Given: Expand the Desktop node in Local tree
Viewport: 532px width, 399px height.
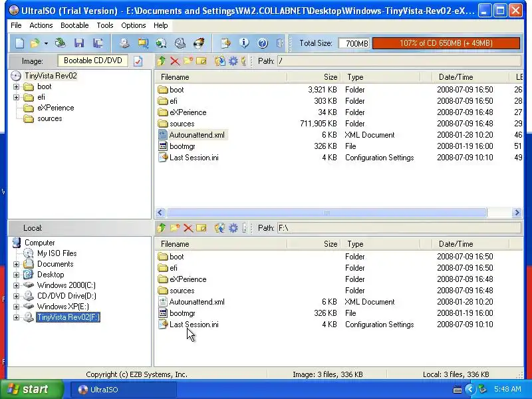Looking at the screenshot, I should click(16, 275).
